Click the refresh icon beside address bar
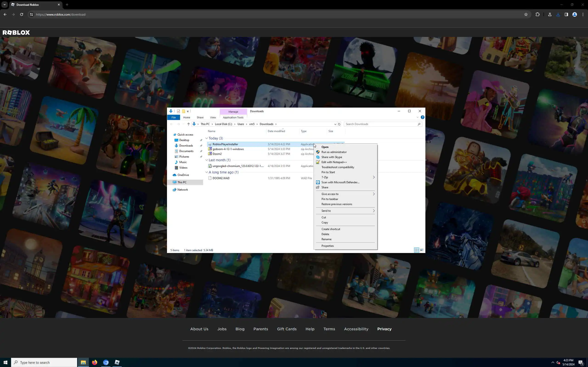 [x=339, y=124]
